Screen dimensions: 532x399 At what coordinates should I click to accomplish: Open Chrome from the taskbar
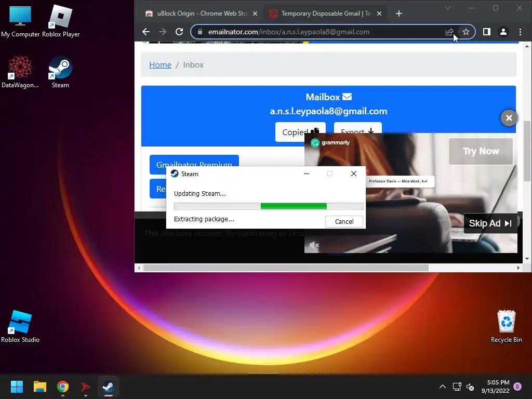pyautogui.click(x=63, y=387)
